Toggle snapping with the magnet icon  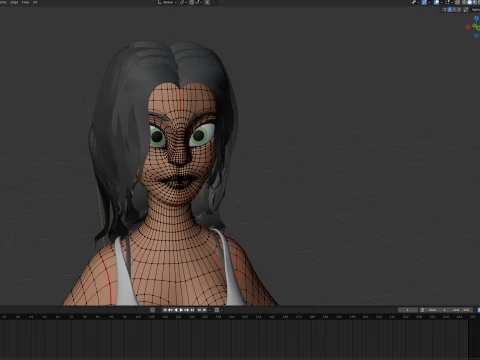[x=192, y=2]
